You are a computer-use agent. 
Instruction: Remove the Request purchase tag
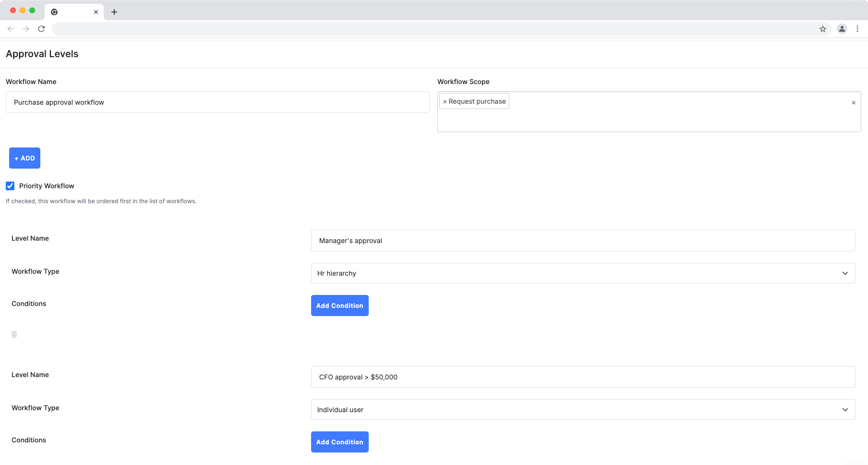pyautogui.click(x=445, y=101)
